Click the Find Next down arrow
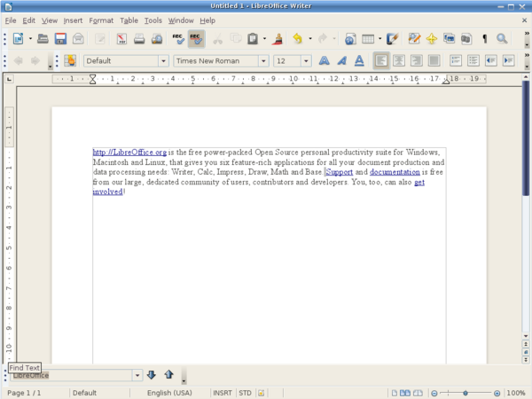The image size is (532, 399). [x=151, y=375]
